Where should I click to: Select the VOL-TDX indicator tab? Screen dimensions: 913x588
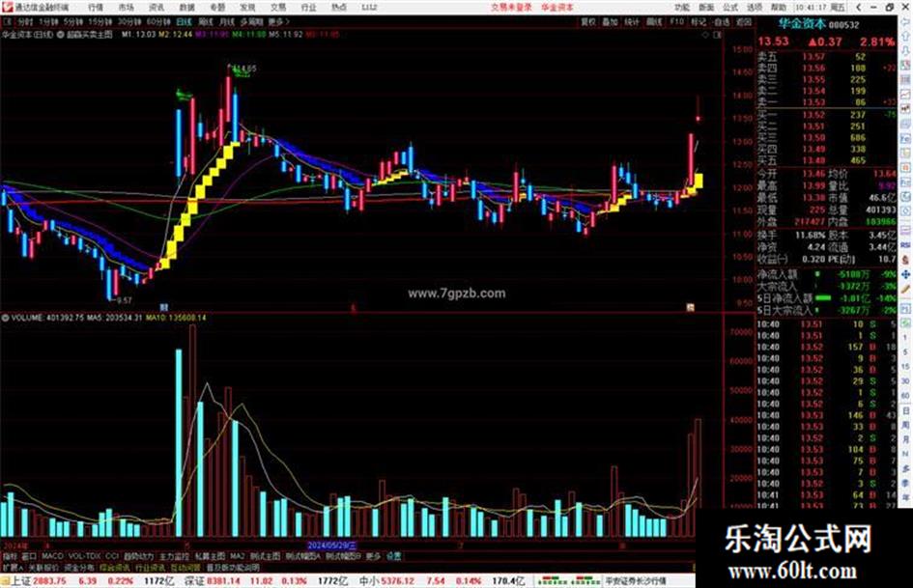84,556
